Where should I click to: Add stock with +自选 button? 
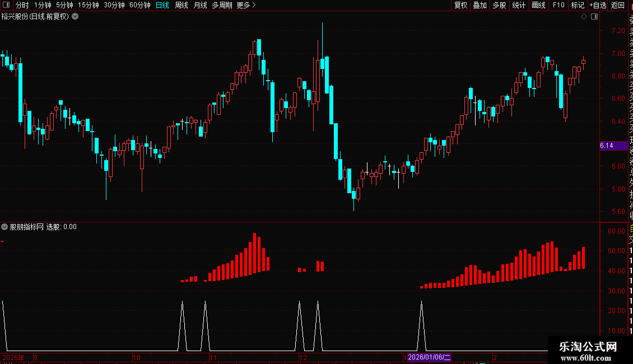coord(598,5)
